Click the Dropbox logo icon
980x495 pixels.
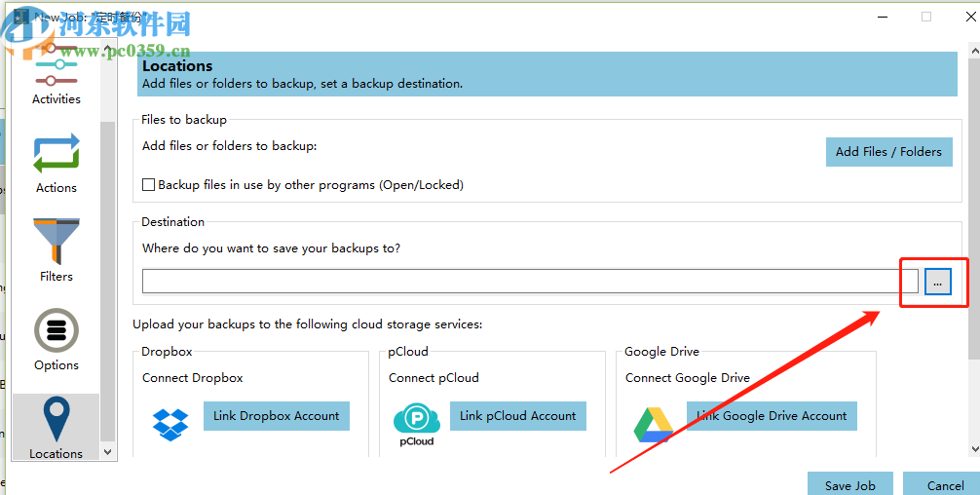(x=170, y=424)
